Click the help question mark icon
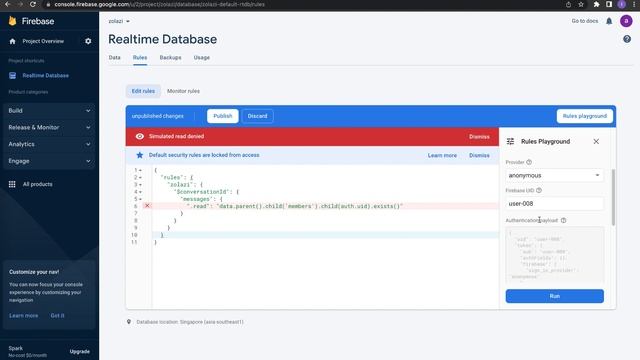Image resolution: width=640 pixels, height=360 pixels. [627, 39]
